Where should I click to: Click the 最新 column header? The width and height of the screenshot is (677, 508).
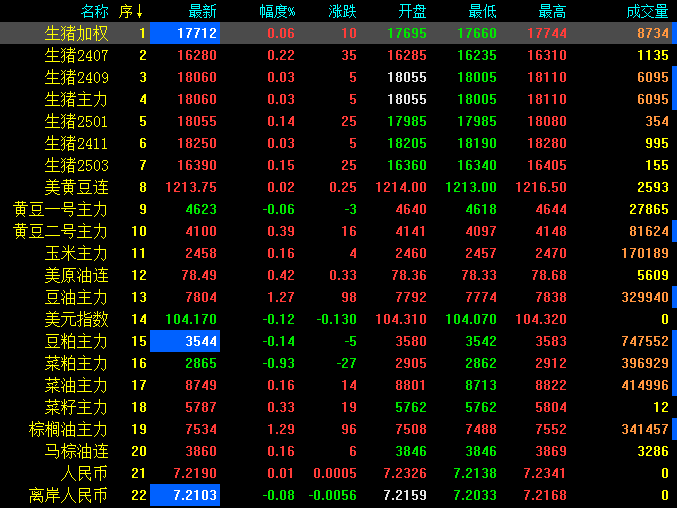point(202,11)
